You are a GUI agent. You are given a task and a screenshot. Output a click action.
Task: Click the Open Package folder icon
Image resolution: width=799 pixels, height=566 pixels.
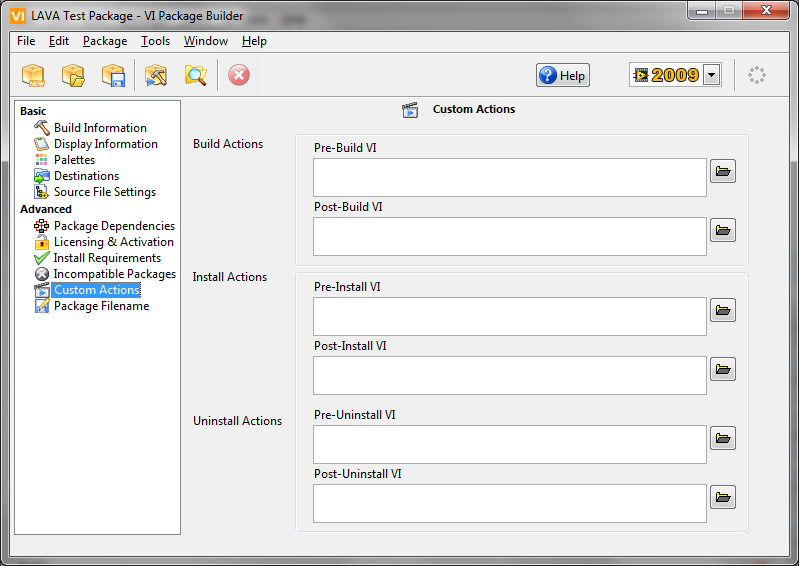click(73, 75)
